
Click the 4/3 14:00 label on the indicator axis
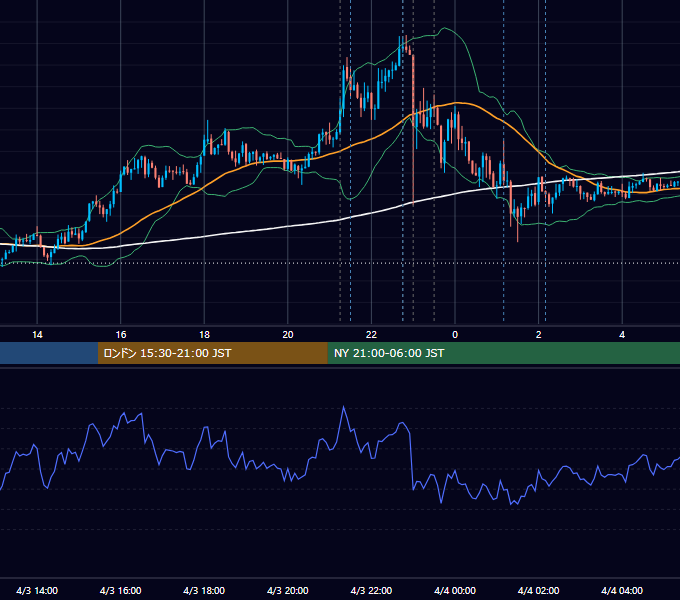coord(37,590)
